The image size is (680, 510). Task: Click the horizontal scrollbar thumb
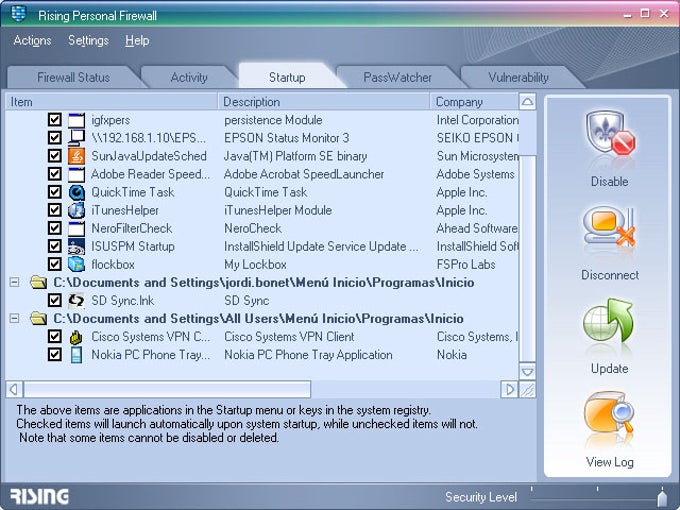pyautogui.click(x=167, y=389)
